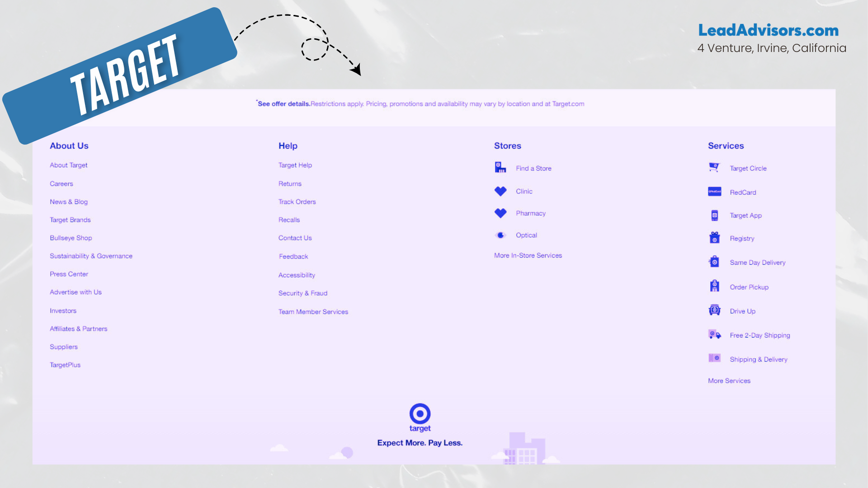Open the Contact Us link
Screen dimensions: 868x488
295,238
